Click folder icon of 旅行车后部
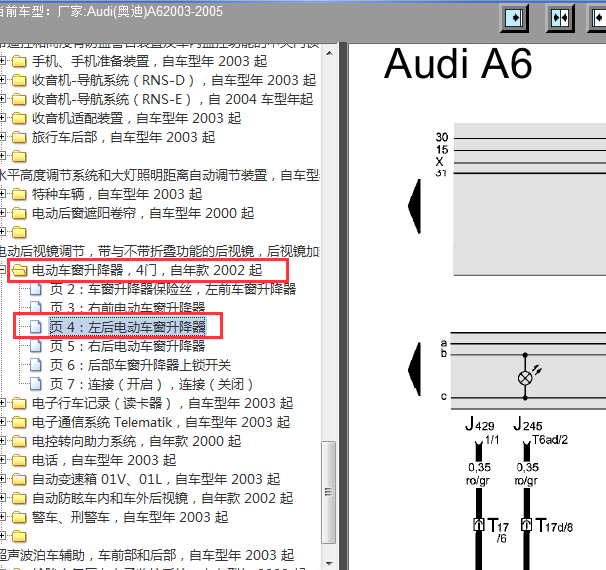The width and height of the screenshot is (606, 570). (x=19, y=137)
